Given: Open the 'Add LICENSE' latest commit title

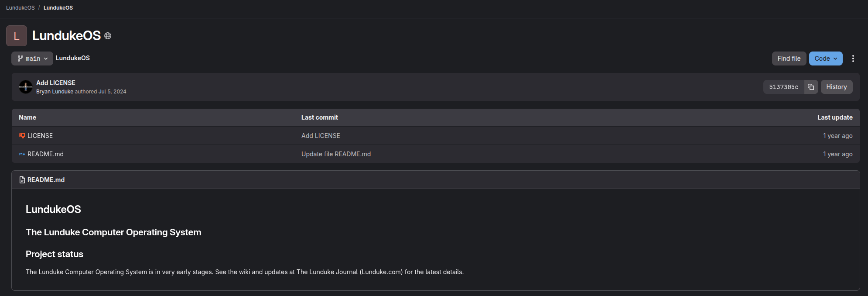Looking at the screenshot, I should click(56, 83).
